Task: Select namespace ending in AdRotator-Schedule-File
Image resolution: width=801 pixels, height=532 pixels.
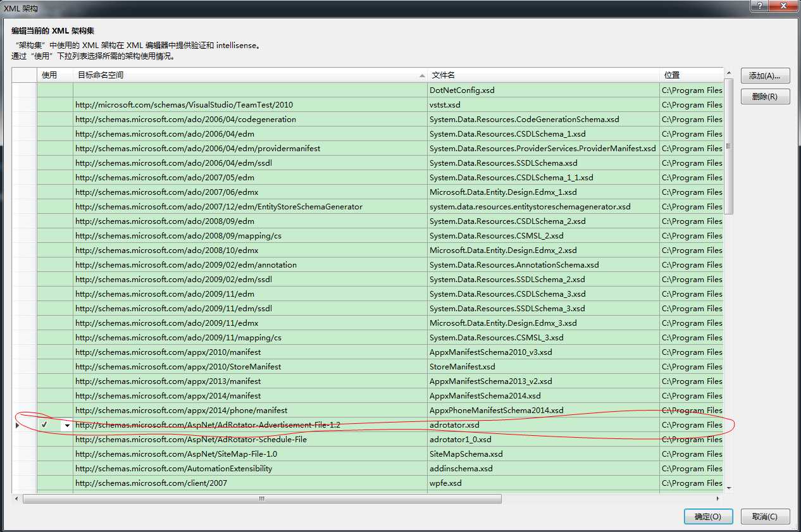Action: coord(251,440)
